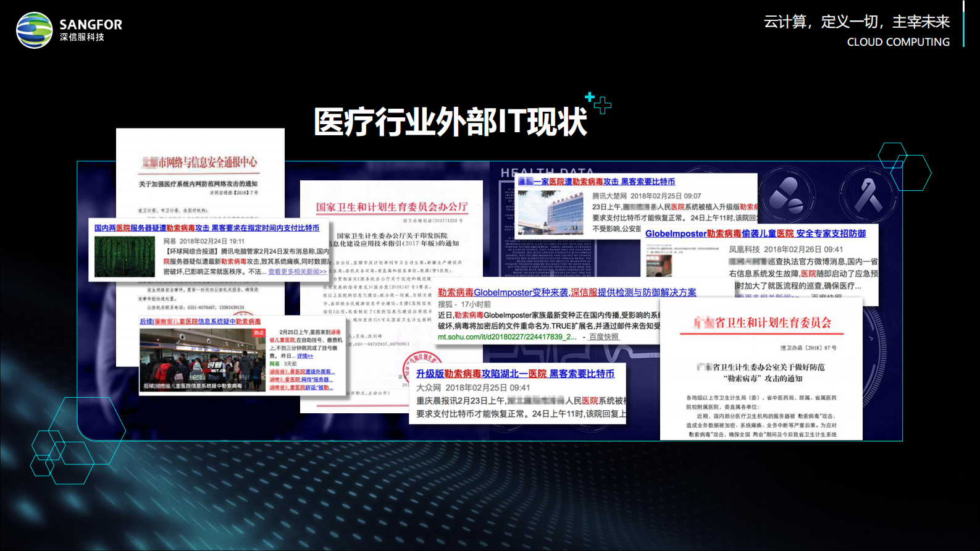Image resolution: width=980 pixels, height=551 pixels.
Task: Click the header 国家卫生和计划生育委员会办公厅
Action: 392,207
